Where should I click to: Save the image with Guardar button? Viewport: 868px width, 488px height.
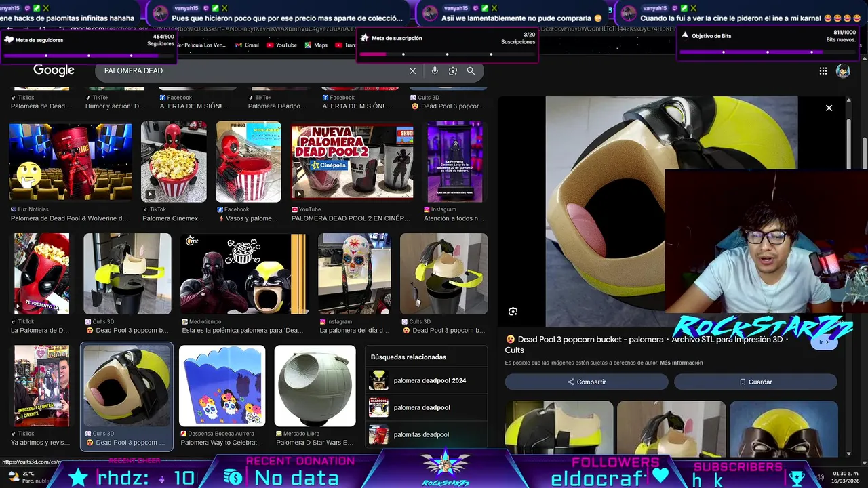pyautogui.click(x=755, y=382)
